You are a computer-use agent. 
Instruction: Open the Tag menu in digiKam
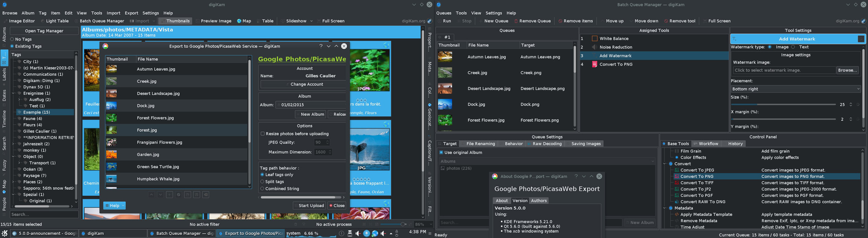43,13
